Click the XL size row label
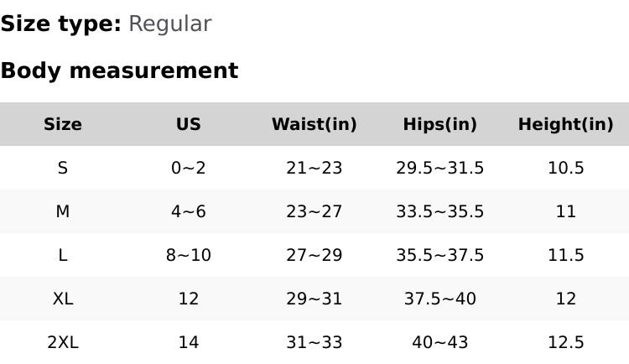The height and width of the screenshot is (364, 629). (63, 299)
